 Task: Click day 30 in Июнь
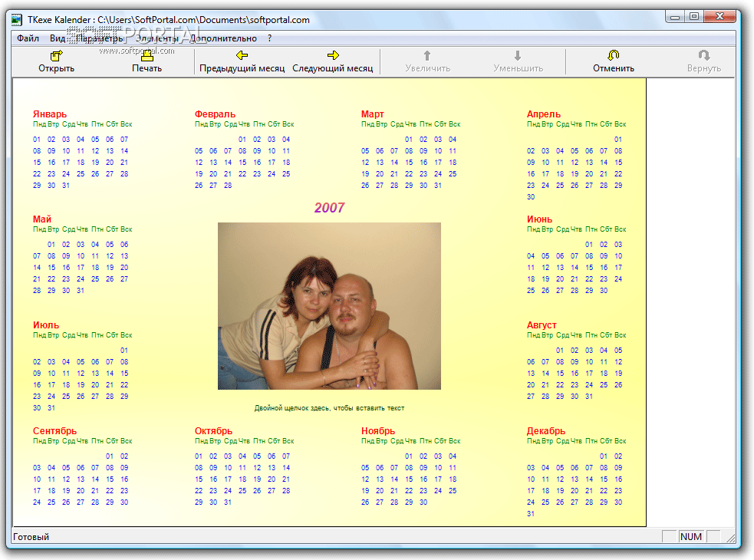(604, 291)
